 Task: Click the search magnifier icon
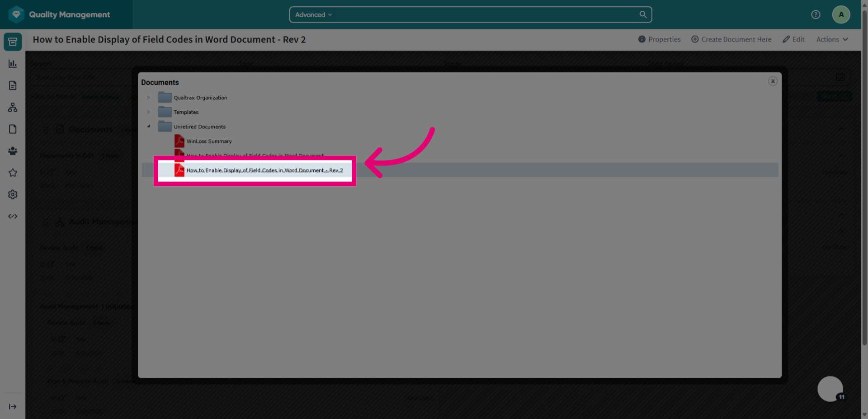click(x=643, y=14)
